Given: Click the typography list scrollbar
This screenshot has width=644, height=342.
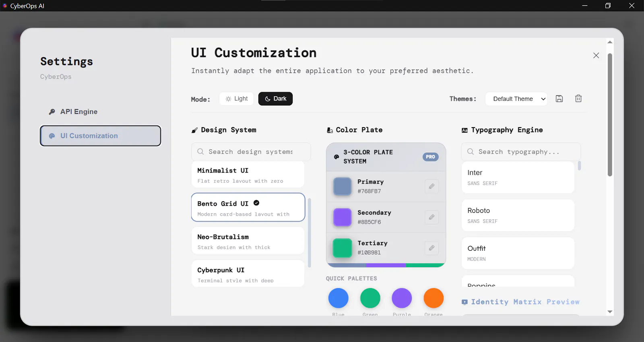Looking at the screenshot, I should point(579,166).
